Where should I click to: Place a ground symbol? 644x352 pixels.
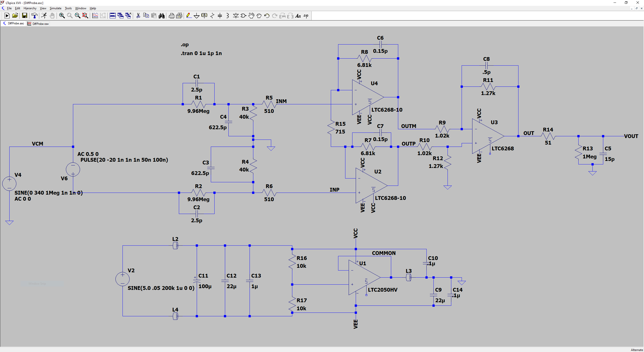click(196, 16)
